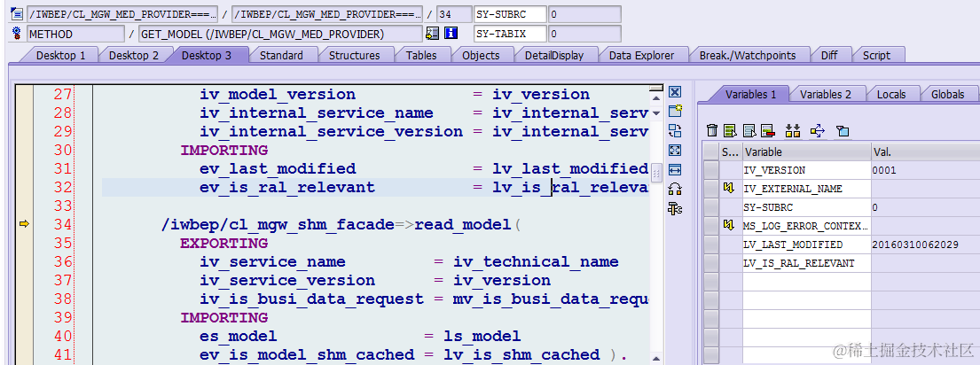Viewport: 980px width, 365px height.
Task: Click the SY-SUBRC variable cell in table
Action: point(806,207)
